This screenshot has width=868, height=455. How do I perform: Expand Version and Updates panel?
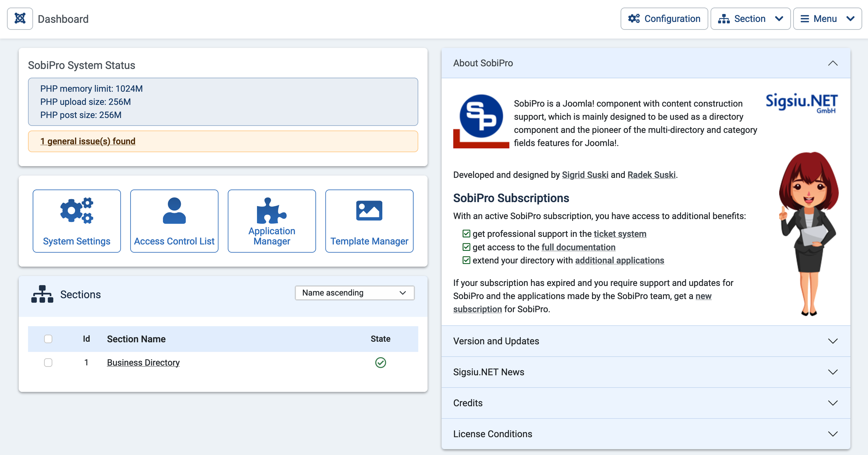(x=646, y=341)
